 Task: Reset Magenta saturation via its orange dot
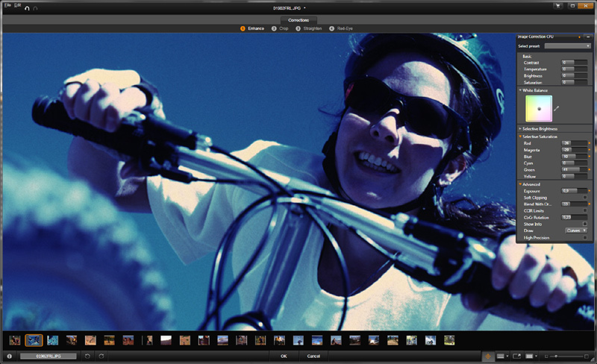(590, 150)
